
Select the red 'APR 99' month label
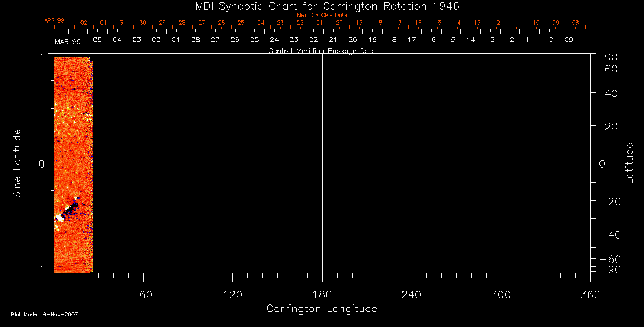tap(54, 20)
